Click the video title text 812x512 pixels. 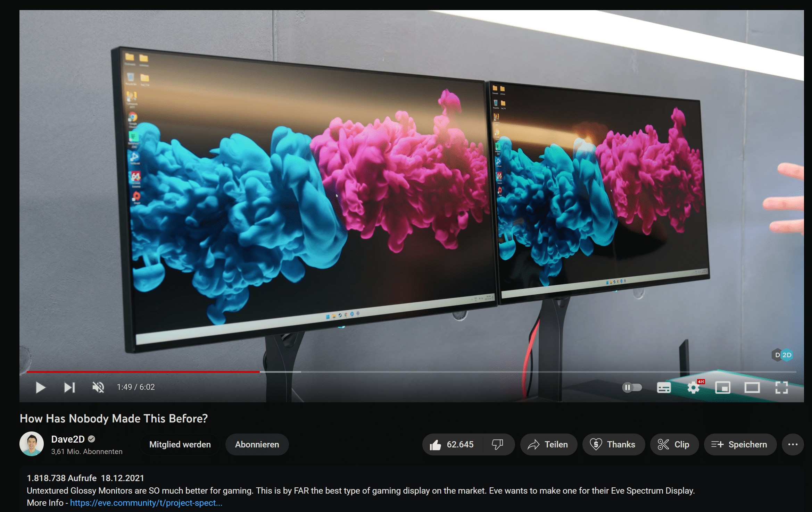(x=114, y=418)
